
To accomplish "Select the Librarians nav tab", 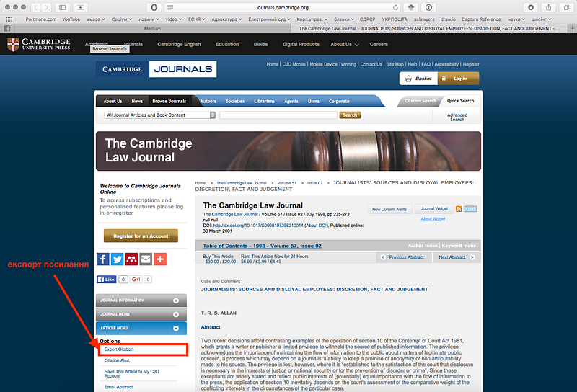I will [x=264, y=101].
